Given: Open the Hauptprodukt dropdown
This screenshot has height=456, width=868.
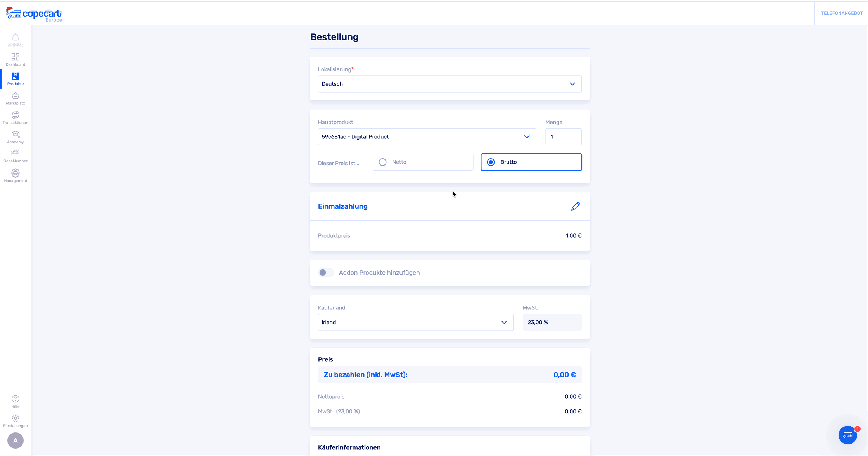Looking at the screenshot, I should tap(427, 137).
